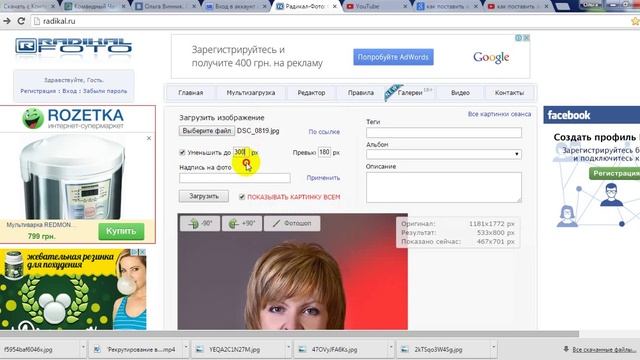Open Все картинки сеанса link
Image resolution: width=640 pixels, height=360 pixels.
(499, 114)
